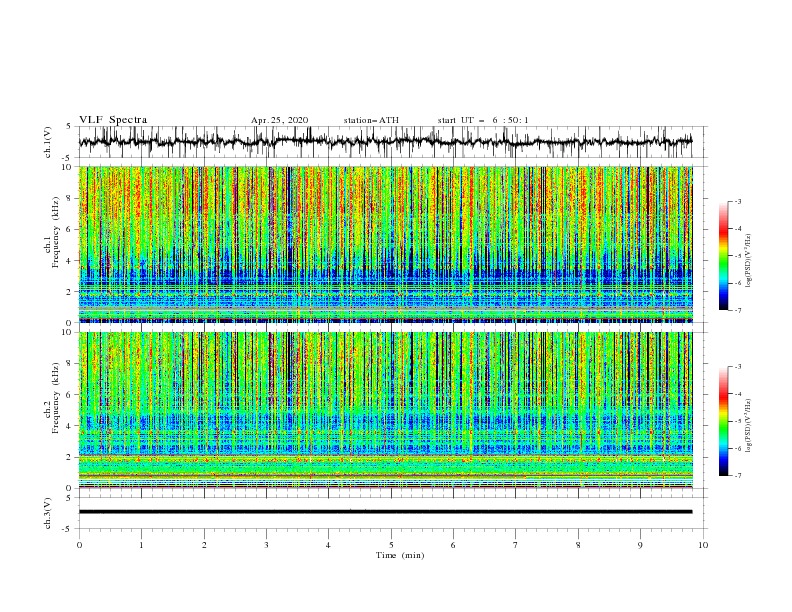Click the time axis tick label '5'
792x612 pixels.
pyautogui.click(x=391, y=545)
